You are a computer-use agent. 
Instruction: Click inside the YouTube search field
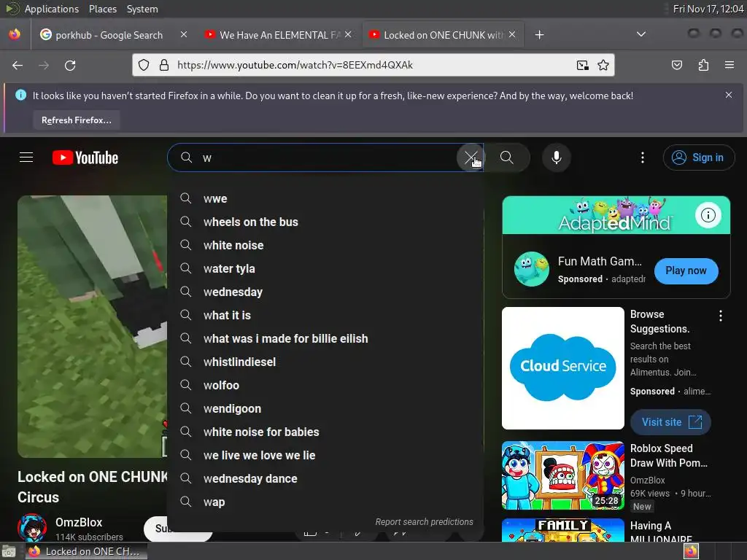point(326,157)
